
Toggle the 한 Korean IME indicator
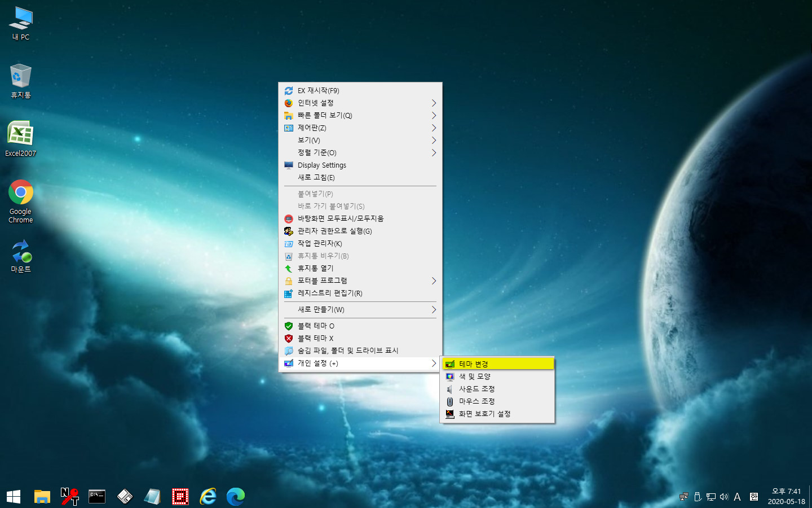tap(754, 497)
